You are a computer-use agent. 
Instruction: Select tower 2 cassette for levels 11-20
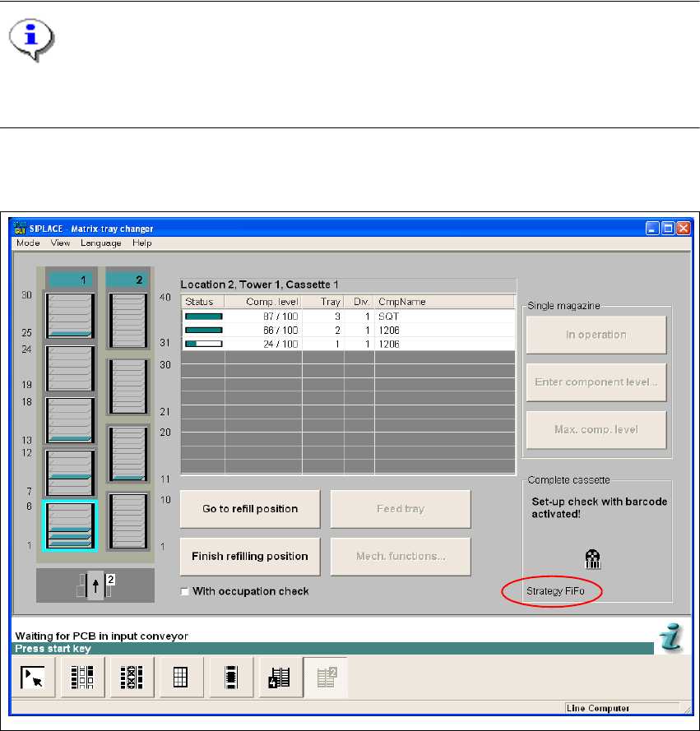pyautogui.click(x=127, y=453)
